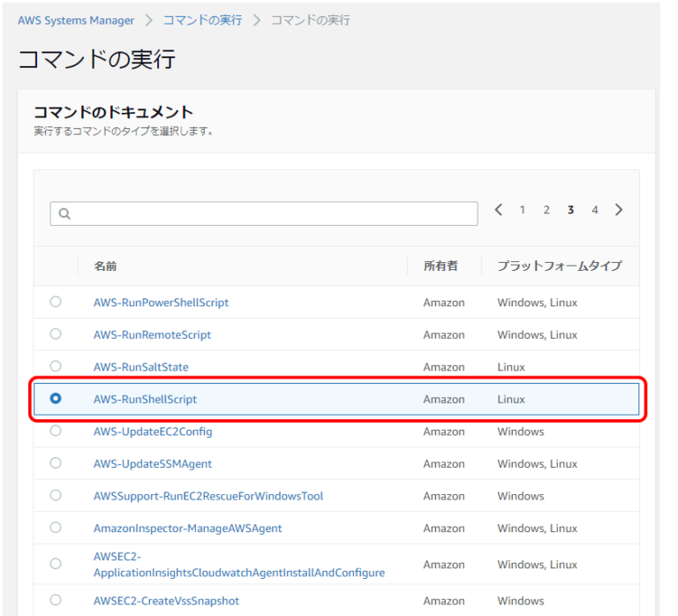The image size is (678, 616).
Task: Select AWS-UpdateEC2Config radio button
Action: tap(56, 431)
